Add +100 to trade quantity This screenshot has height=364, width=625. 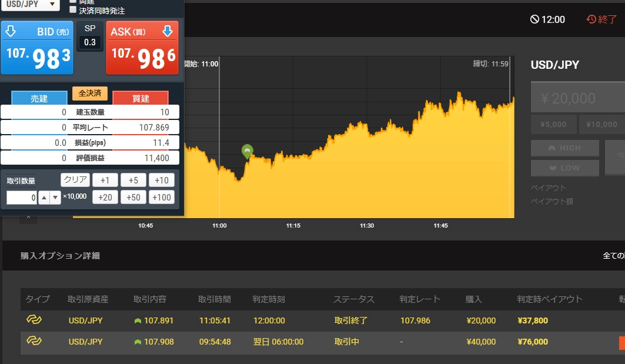coord(162,198)
